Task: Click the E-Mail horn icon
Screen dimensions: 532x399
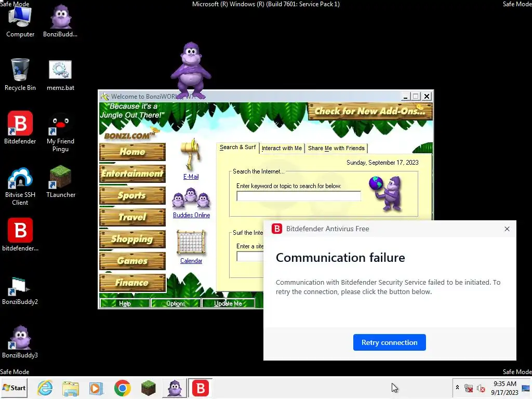Action: 191,154
